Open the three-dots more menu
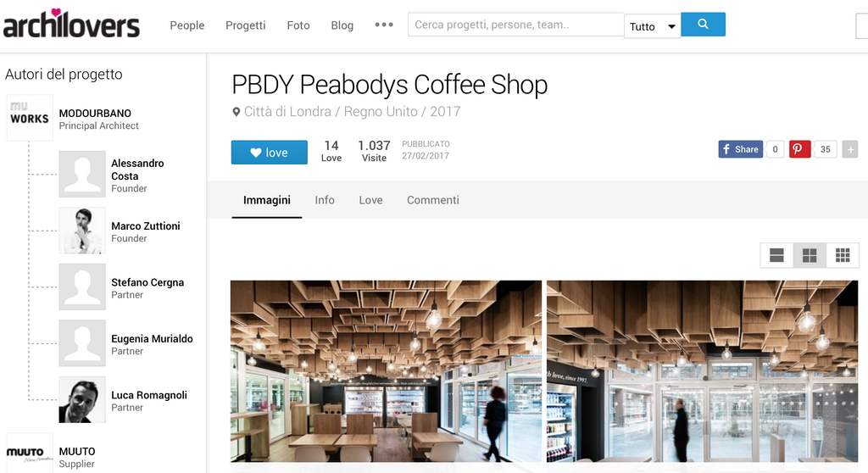 (x=384, y=25)
